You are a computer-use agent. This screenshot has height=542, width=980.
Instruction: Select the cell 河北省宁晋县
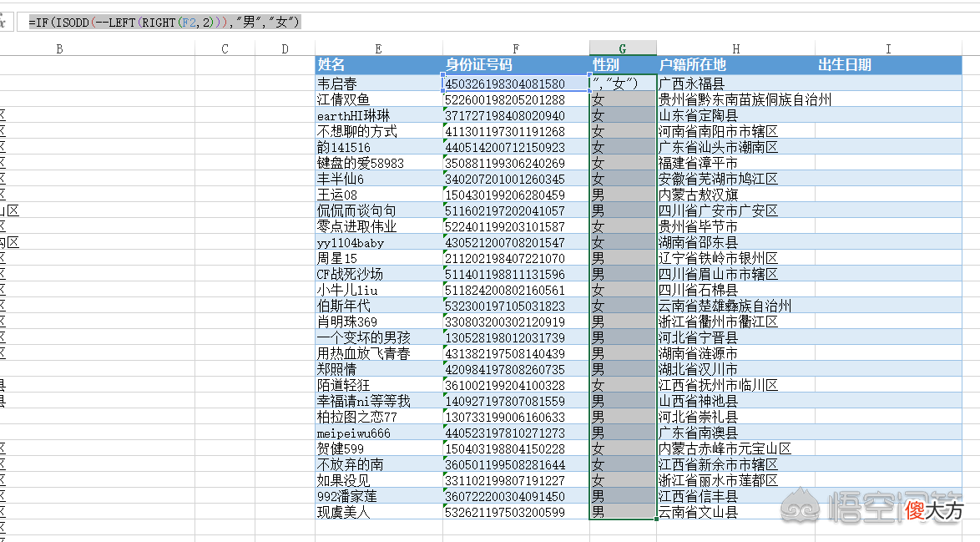735,337
